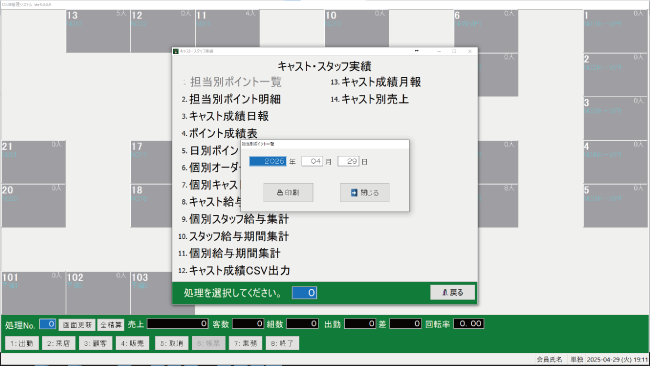Select VIP table tile 1
The image size is (650, 366).
[x=615, y=31]
